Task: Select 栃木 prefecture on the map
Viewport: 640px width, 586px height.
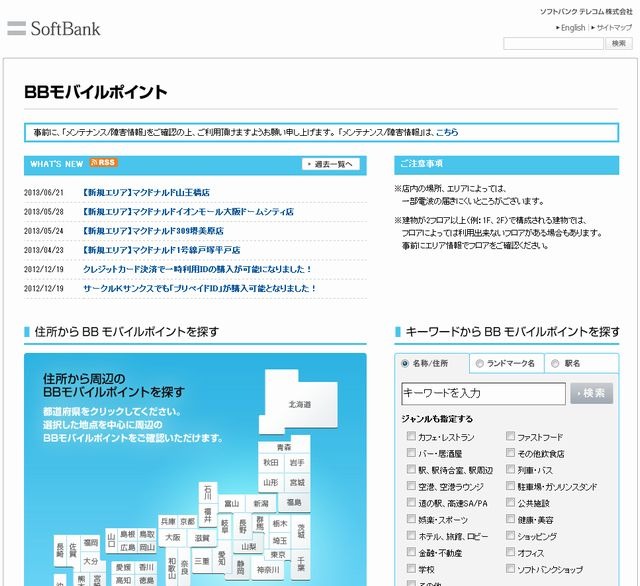Action: 280,523
